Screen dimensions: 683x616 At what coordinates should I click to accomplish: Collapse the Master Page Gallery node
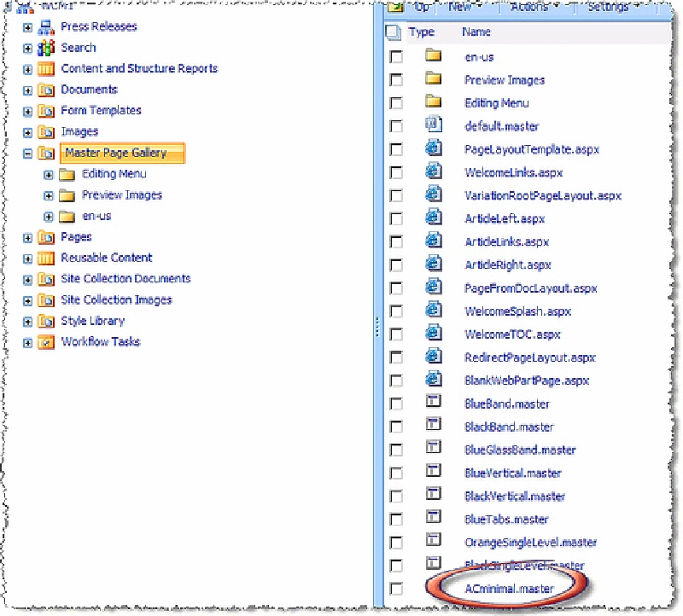click(26, 153)
